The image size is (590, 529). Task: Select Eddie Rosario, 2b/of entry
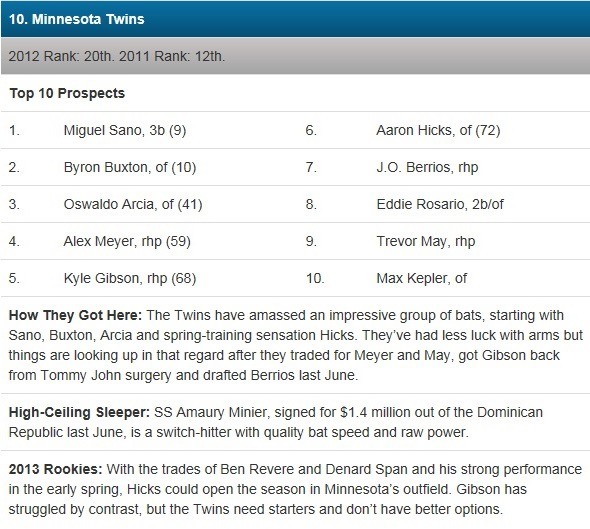[440, 204]
